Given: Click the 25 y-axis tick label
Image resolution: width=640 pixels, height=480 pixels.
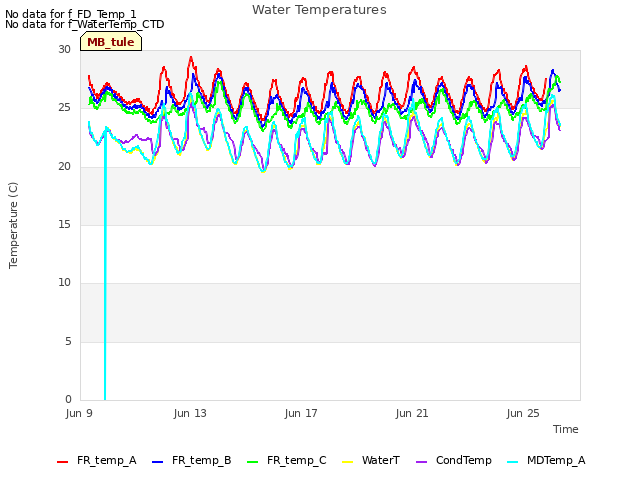Looking at the screenshot, I should click(64, 108).
